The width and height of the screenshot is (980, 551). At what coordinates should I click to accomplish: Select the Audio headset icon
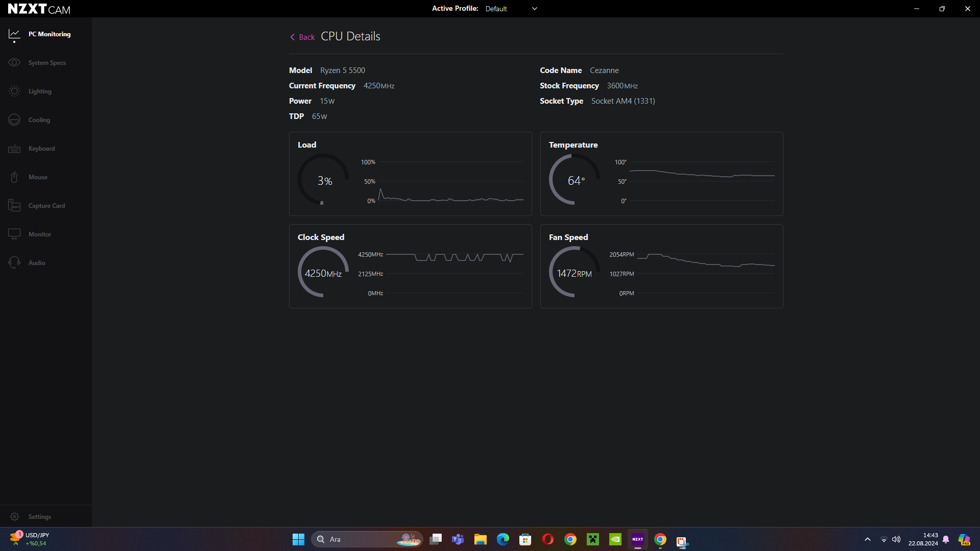click(x=14, y=263)
